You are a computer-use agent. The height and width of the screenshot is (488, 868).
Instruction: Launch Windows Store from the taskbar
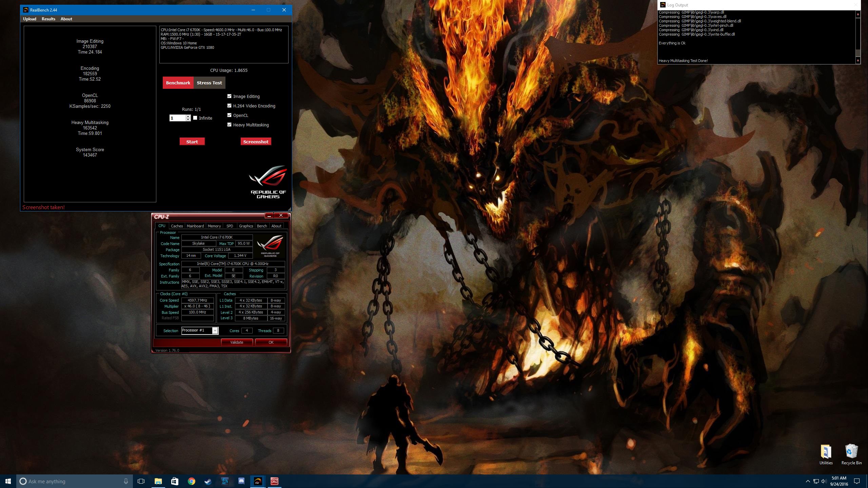point(175,481)
